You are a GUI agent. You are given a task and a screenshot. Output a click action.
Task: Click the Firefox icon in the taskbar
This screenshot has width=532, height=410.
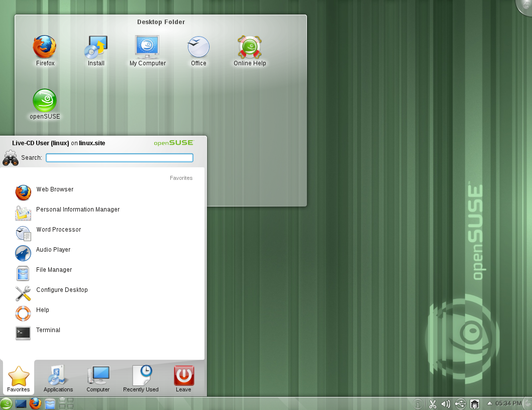[35, 403]
